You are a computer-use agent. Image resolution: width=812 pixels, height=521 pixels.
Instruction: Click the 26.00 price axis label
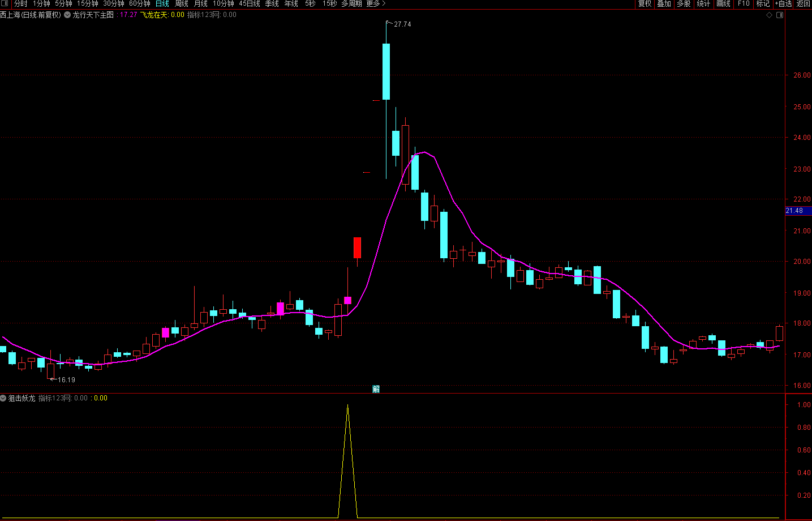click(802, 75)
